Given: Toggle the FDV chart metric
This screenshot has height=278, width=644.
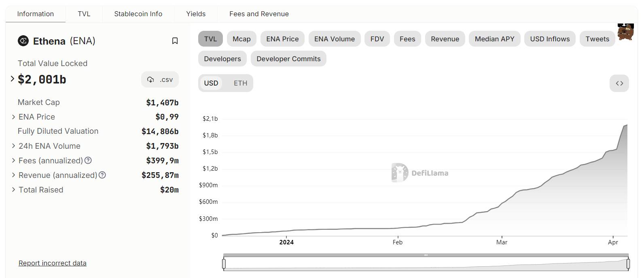Looking at the screenshot, I should click(377, 39).
